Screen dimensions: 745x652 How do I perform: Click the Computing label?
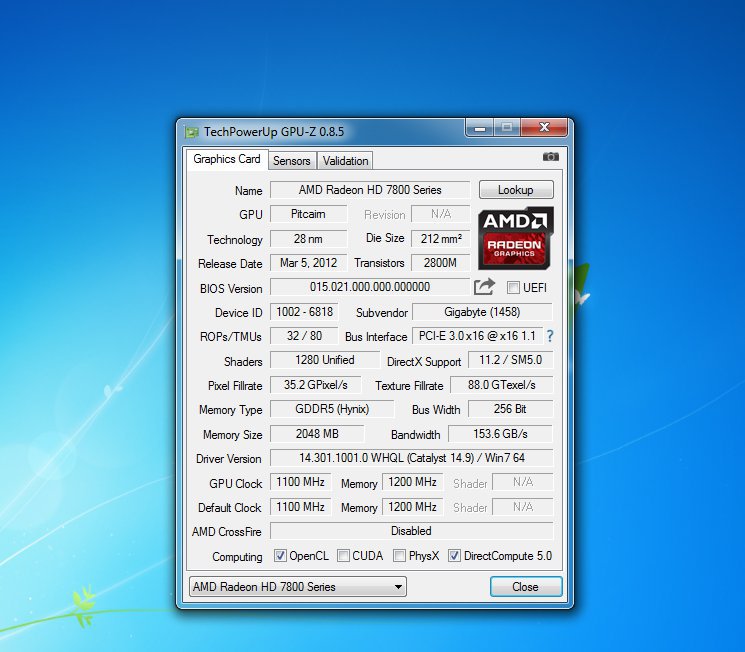tap(237, 556)
